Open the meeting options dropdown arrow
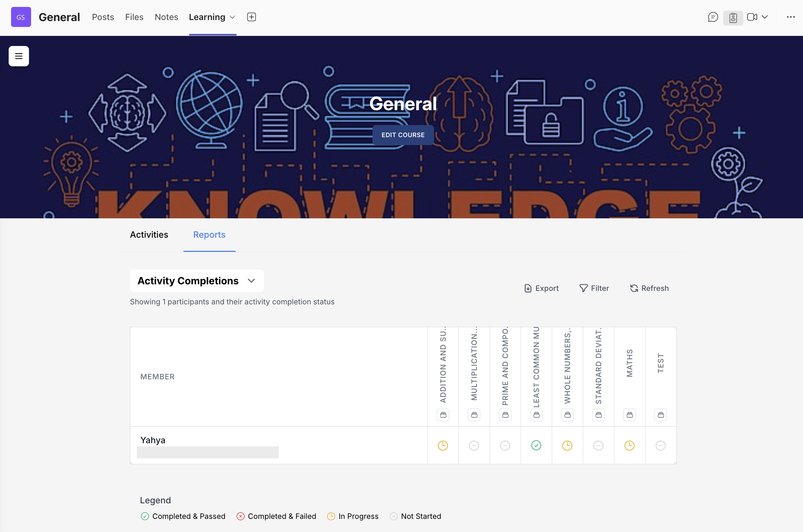 tap(765, 17)
